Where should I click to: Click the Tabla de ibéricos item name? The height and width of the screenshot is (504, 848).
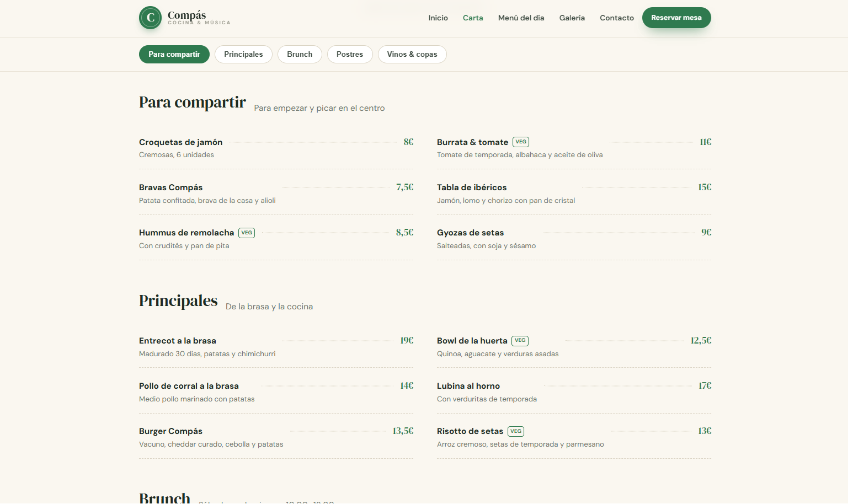472,187
